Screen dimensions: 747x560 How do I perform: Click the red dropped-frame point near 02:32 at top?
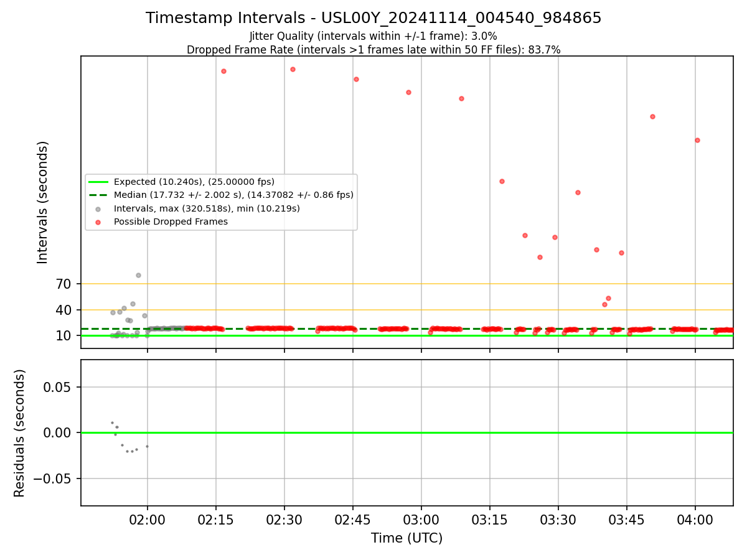click(293, 69)
